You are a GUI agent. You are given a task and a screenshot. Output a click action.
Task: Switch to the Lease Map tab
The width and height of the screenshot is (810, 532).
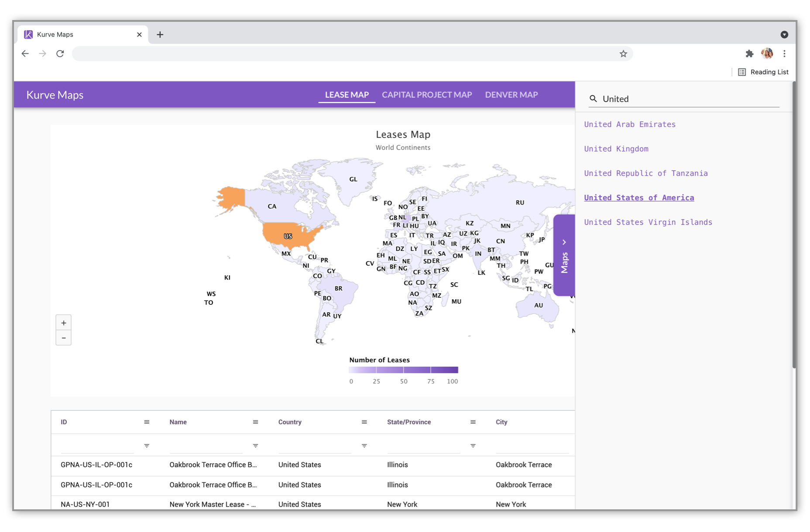click(x=347, y=95)
